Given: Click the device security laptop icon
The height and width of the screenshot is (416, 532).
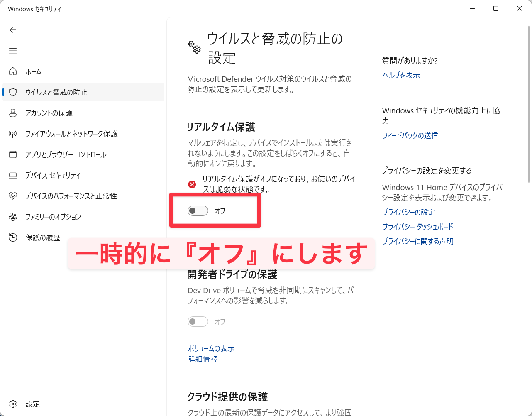Looking at the screenshot, I should click(x=13, y=175).
